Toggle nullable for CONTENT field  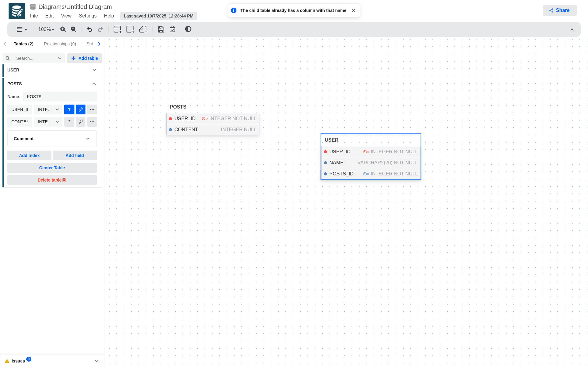(x=69, y=122)
